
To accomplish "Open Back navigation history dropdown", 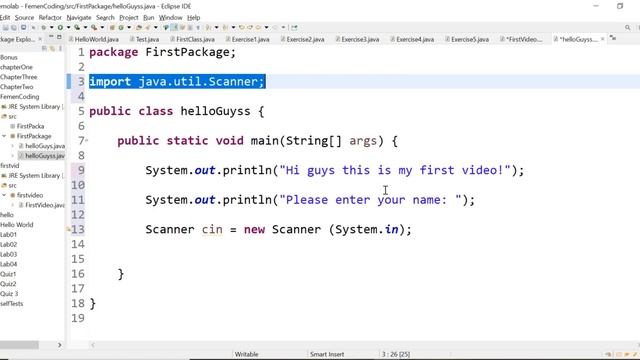I will (266, 27).
